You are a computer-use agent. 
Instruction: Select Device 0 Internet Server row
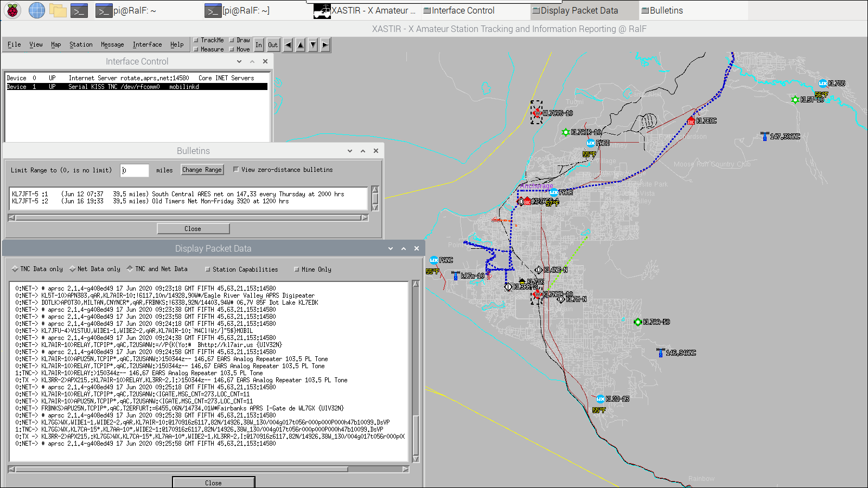[137, 78]
